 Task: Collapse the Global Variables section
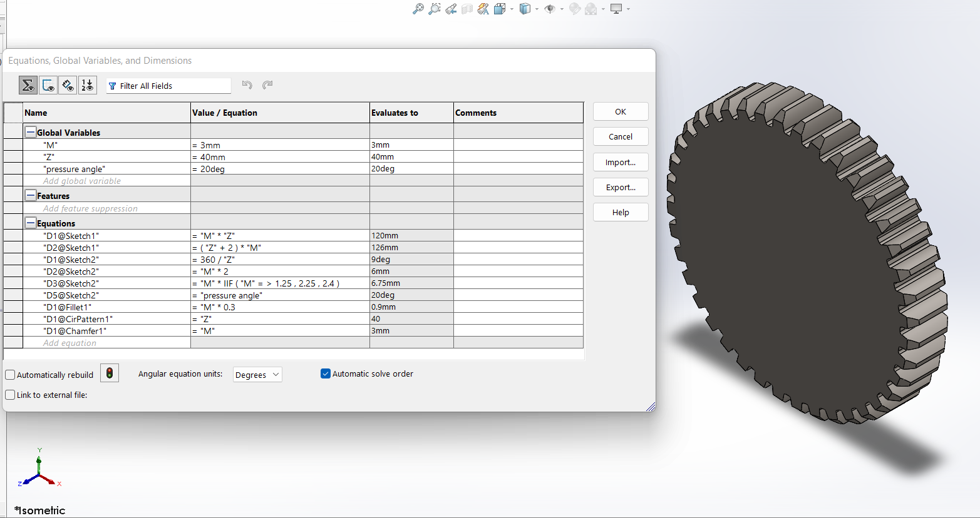[x=31, y=132]
